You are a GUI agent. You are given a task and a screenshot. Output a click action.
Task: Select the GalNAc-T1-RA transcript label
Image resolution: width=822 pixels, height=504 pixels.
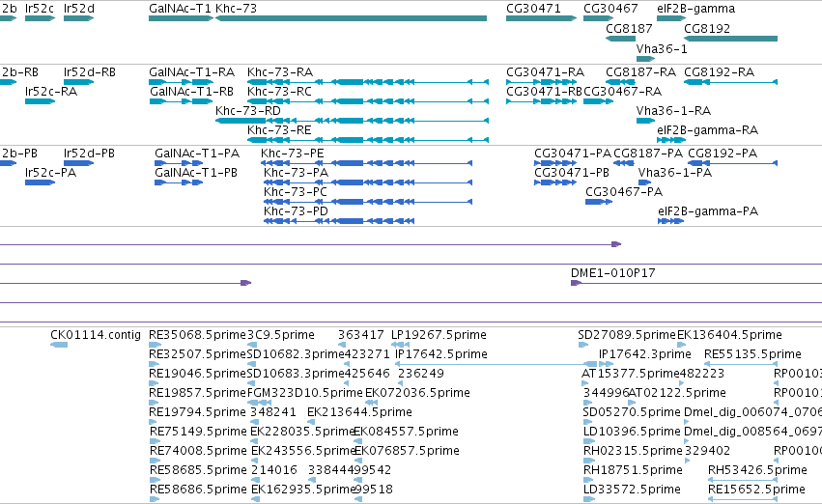192,71
